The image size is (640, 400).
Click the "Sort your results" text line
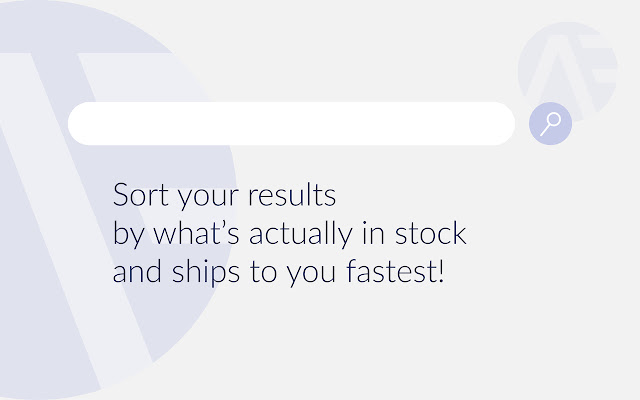click(x=224, y=194)
